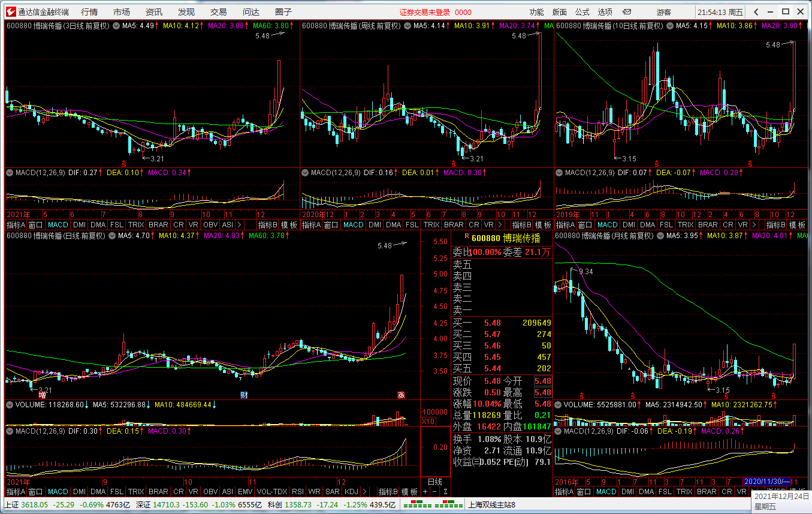812x514 pixels.
Task: Select the KDJ indicator on daily chart
Action: pyautogui.click(x=352, y=492)
